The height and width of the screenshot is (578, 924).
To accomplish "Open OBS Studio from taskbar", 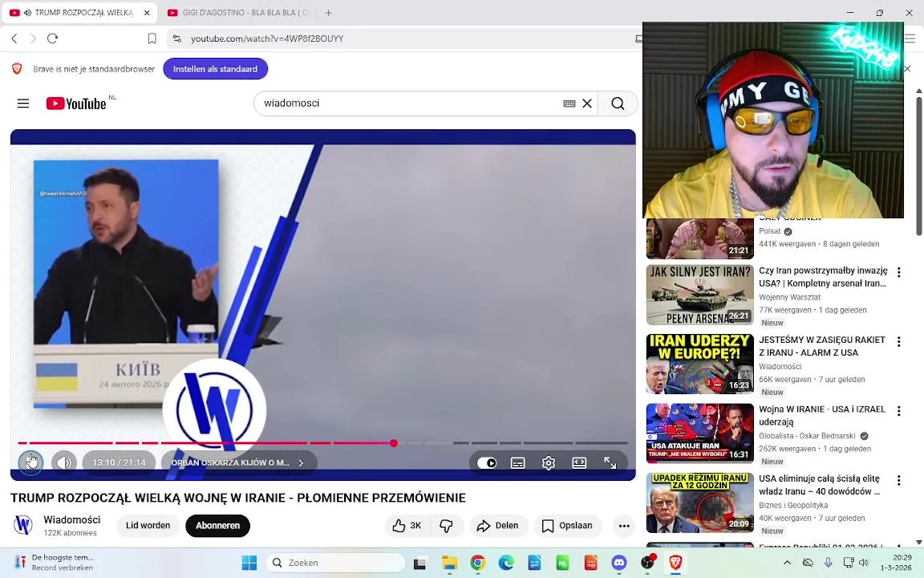I will [647, 563].
